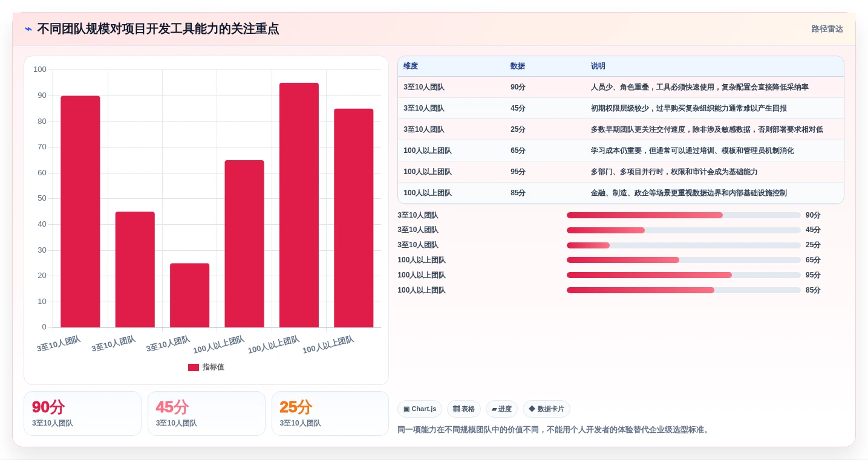Click the 85分 cell in the table
This screenshot has width=868, height=460.
coord(518,193)
